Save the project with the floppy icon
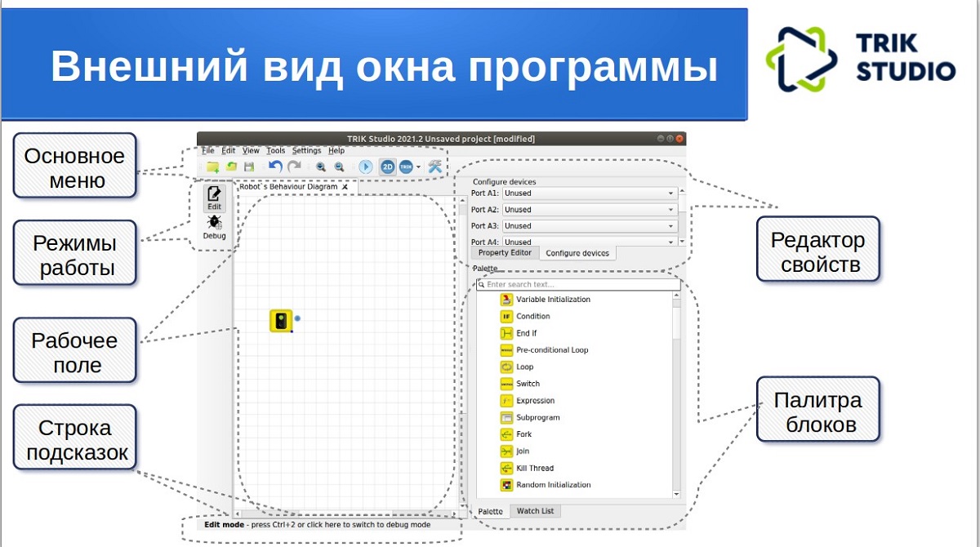 (249, 167)
